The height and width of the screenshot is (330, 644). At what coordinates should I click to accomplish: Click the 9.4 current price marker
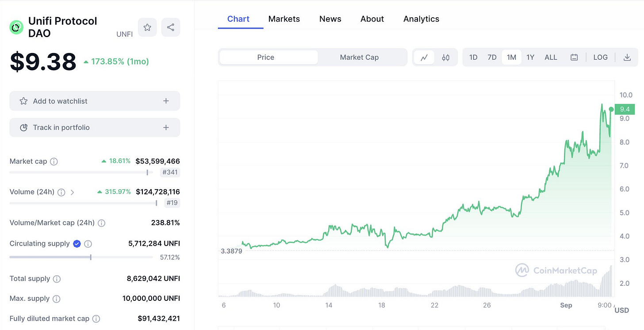click(625, 109)
